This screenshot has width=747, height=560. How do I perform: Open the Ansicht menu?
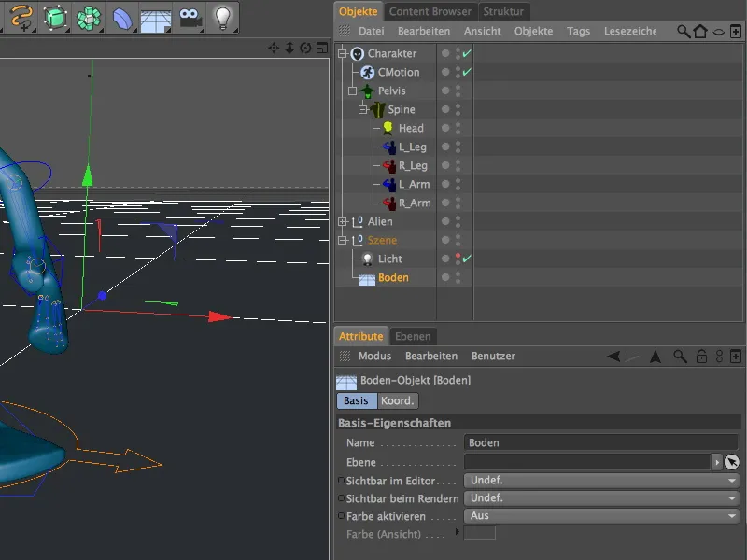(x=482, y=32)
